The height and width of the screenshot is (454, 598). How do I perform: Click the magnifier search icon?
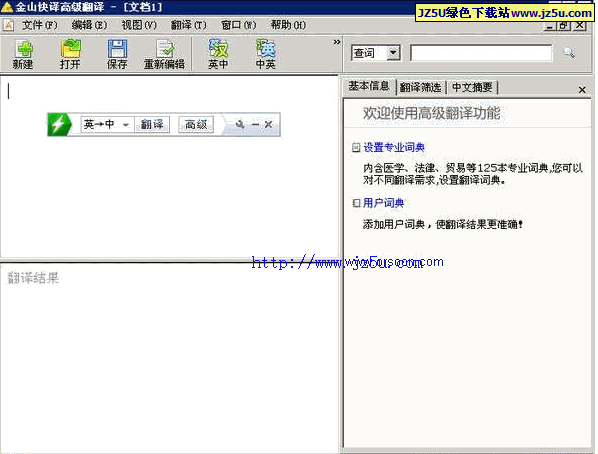coord(569,52)
